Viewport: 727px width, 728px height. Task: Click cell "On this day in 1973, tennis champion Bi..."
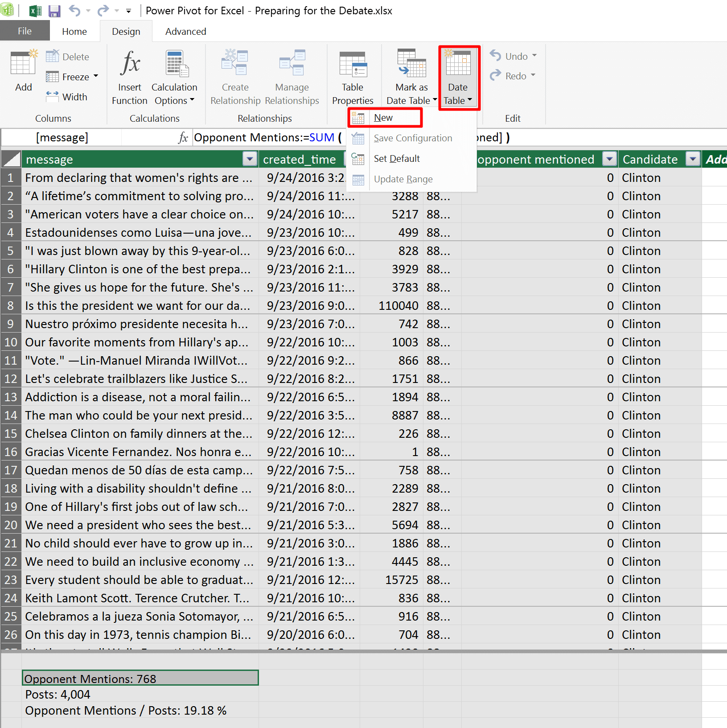click(140, 635)
